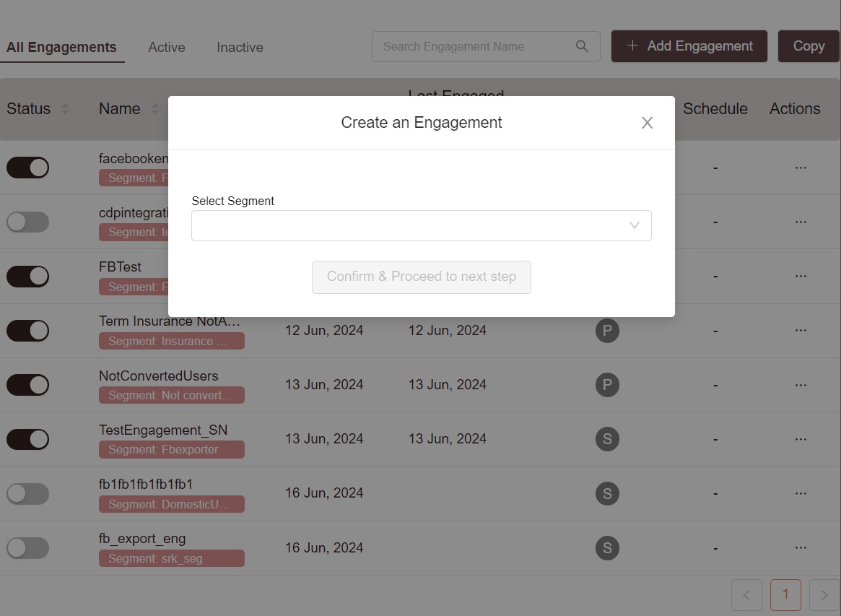Click the Copy button
This screenshot has width=841, height=616.
click(x=809, y=46)
